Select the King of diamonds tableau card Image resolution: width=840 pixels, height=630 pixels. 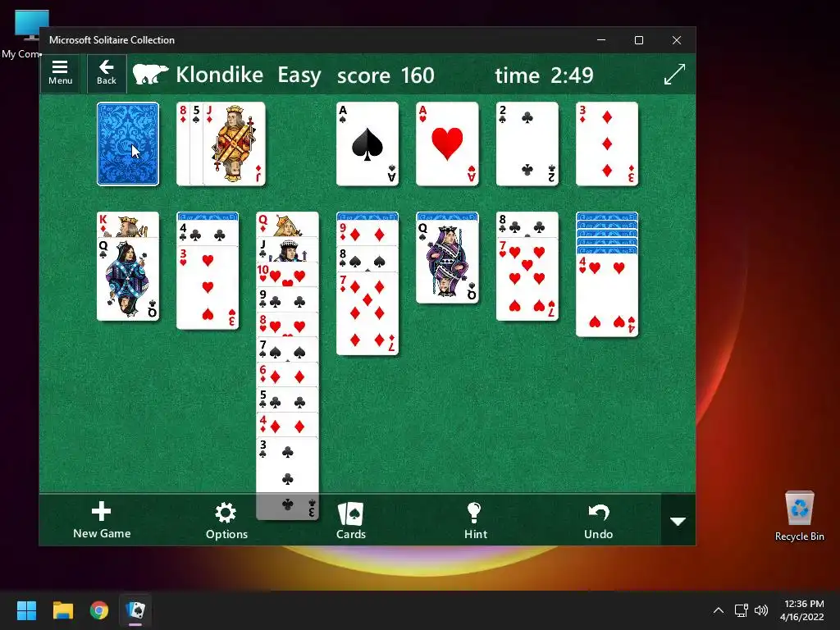pyautogui.click(x=128, y=225)
